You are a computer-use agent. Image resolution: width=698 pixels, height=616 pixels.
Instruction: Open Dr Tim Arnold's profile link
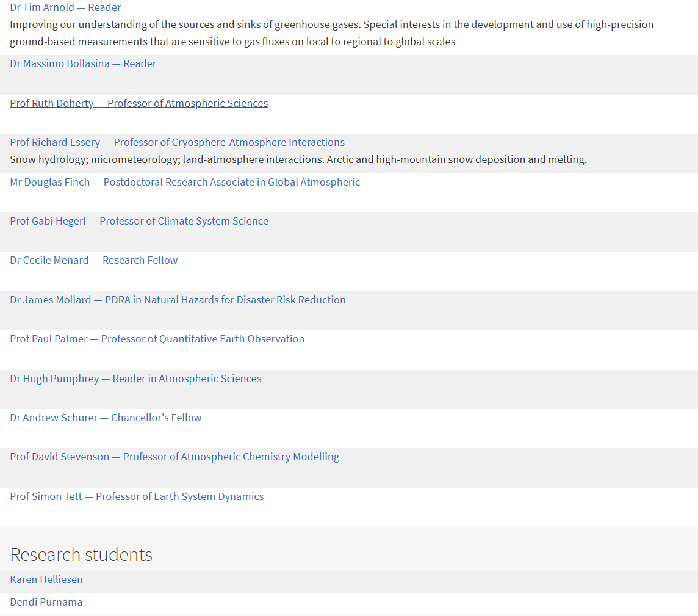65,7
